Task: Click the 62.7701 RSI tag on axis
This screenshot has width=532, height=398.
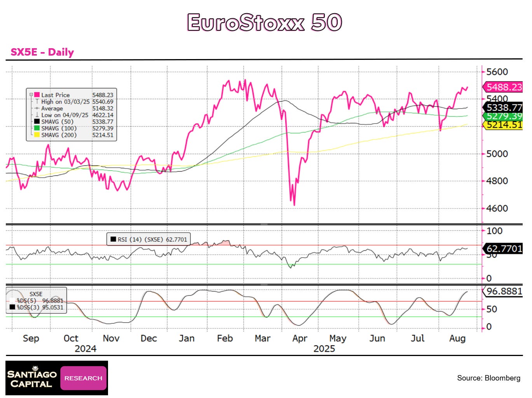Action: [503, 248]
